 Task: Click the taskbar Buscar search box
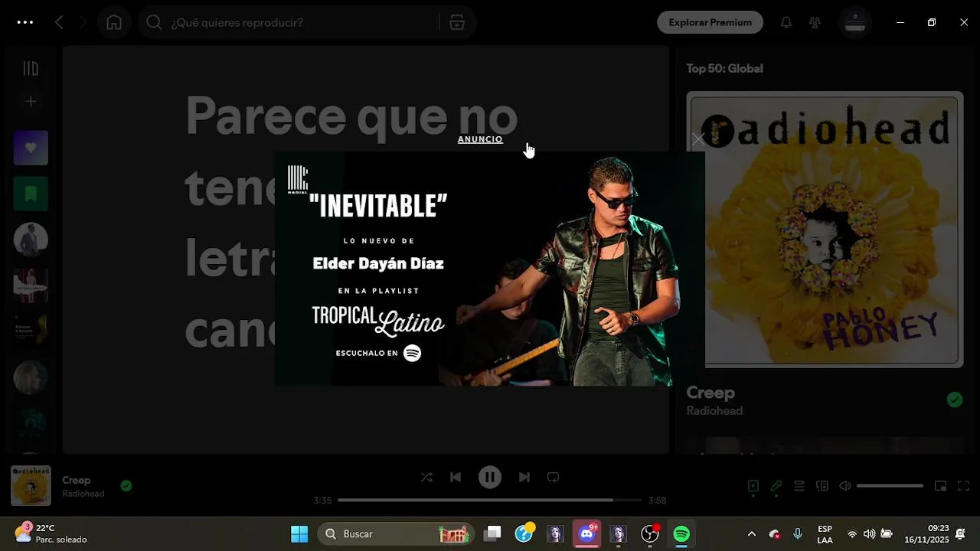pos(396,533)
